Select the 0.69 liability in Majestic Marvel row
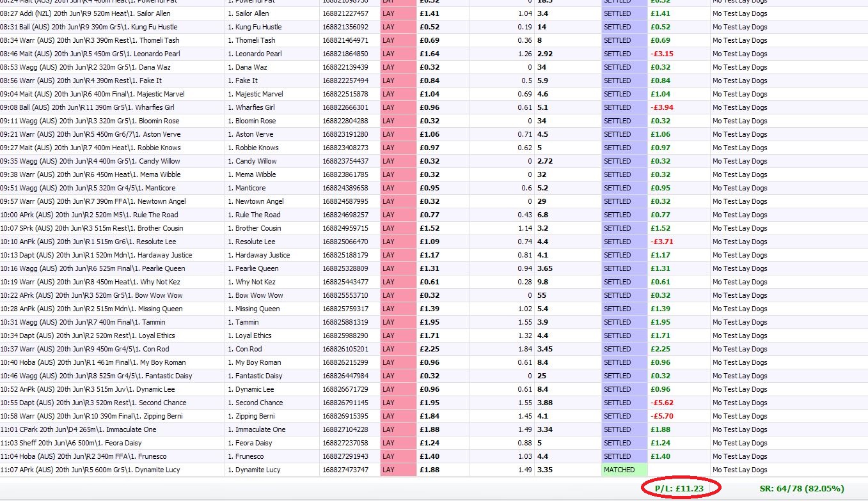Viewport: 868px width, 501px height. point(525,94)
